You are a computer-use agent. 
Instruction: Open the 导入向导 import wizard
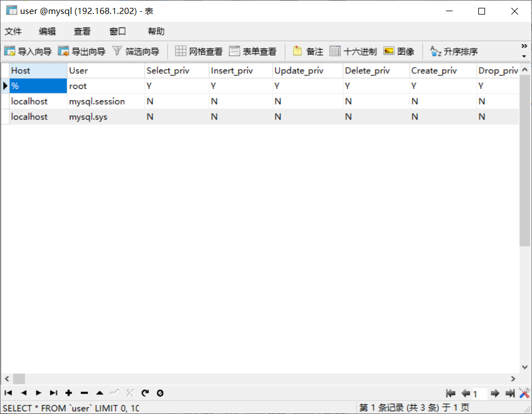(28, 51)
